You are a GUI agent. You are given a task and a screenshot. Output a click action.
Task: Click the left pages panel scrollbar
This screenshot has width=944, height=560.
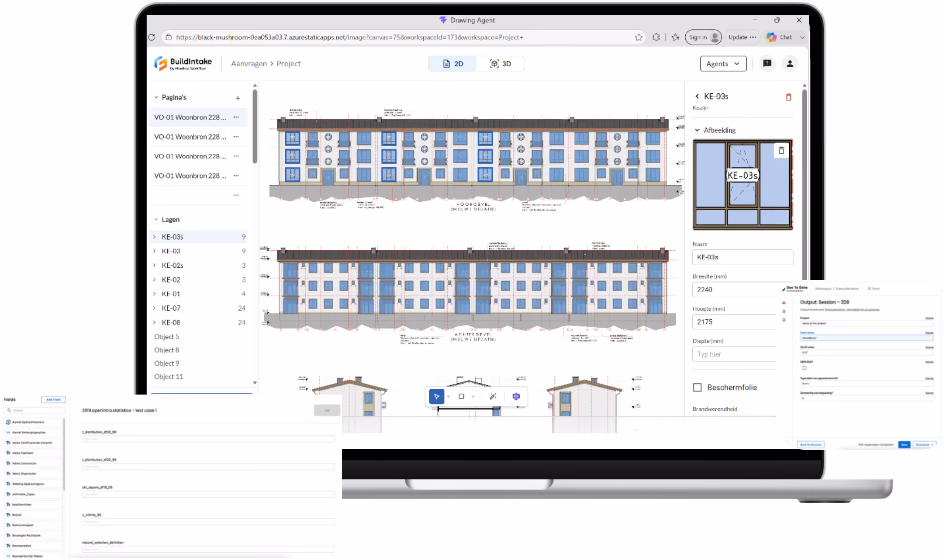tap(255, 126)
